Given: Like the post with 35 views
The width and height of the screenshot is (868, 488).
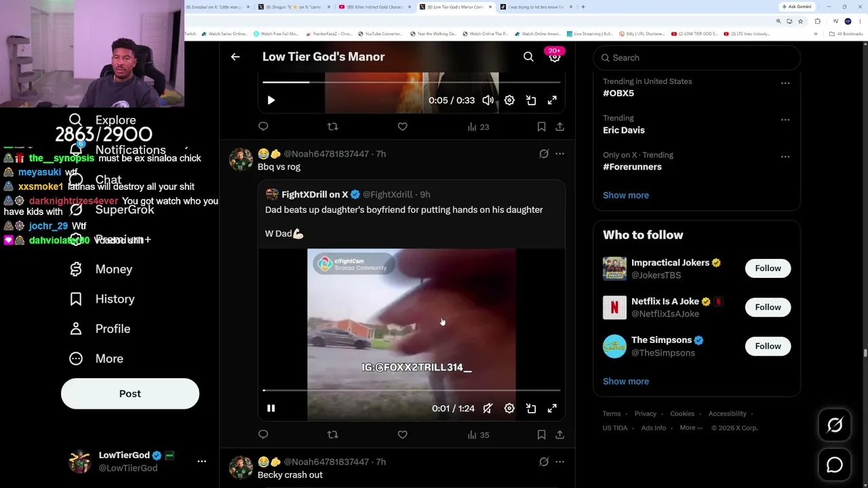Looking at the screenshot, I should pos(402,434).
